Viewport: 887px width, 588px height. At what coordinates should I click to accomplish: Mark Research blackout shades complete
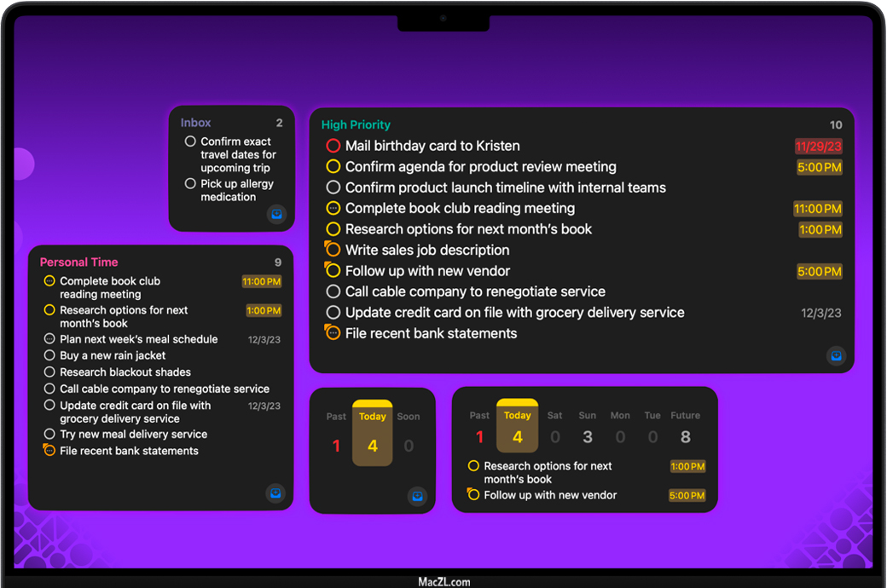point(49,372)
